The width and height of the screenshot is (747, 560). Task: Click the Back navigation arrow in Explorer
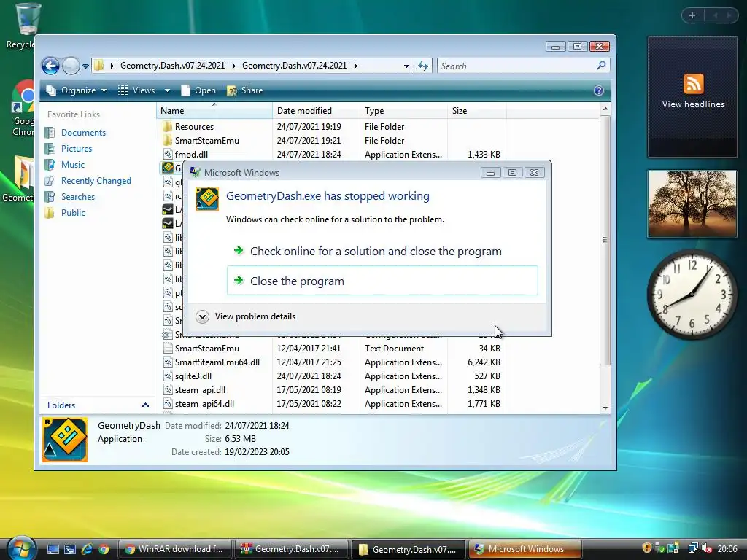tap(50, 66)
